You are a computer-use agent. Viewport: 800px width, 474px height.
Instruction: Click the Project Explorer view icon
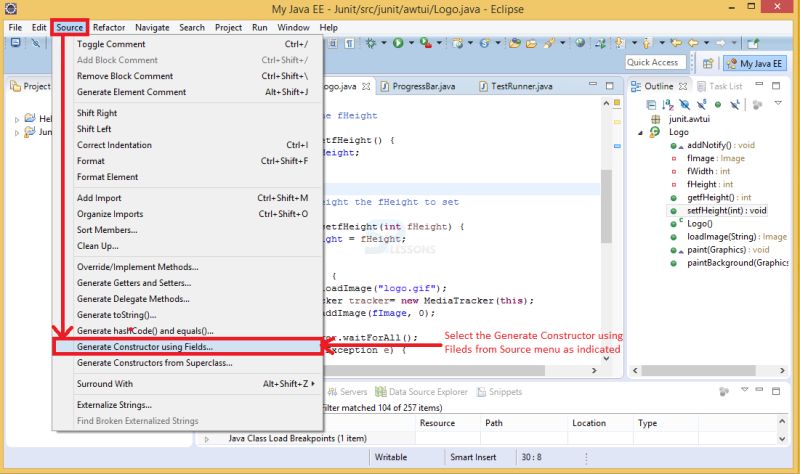pyautogui.click(x=15, y=86)
